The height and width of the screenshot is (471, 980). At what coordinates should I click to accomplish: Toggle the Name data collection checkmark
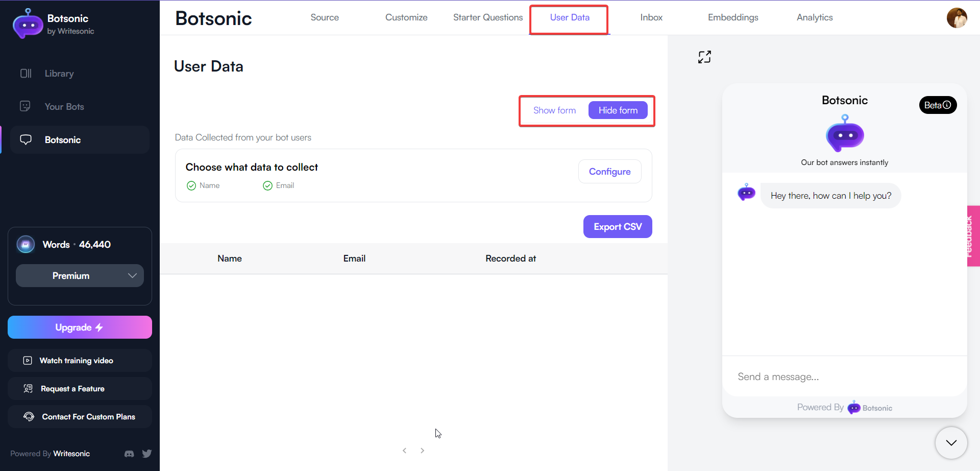point(191,185)
